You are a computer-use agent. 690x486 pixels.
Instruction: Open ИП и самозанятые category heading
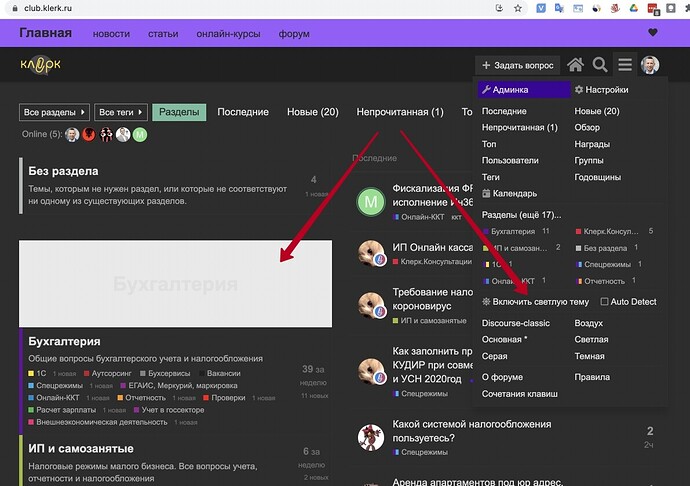pos(81,448)
